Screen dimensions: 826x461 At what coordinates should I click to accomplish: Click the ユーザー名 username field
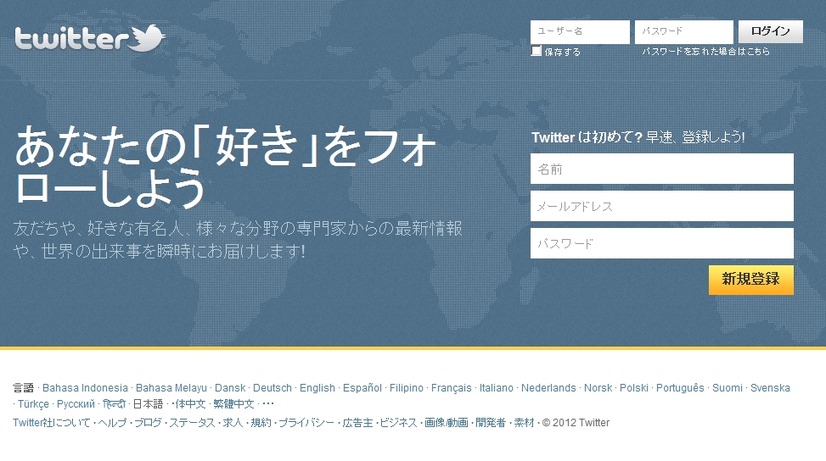pyautogui.click(x=580, y=32)
